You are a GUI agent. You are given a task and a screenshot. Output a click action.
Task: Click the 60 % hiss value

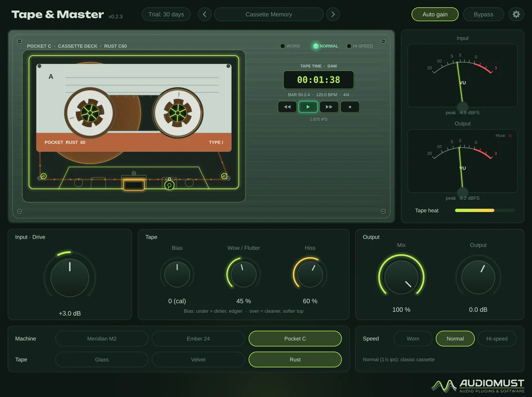click(x=310, y=301)
